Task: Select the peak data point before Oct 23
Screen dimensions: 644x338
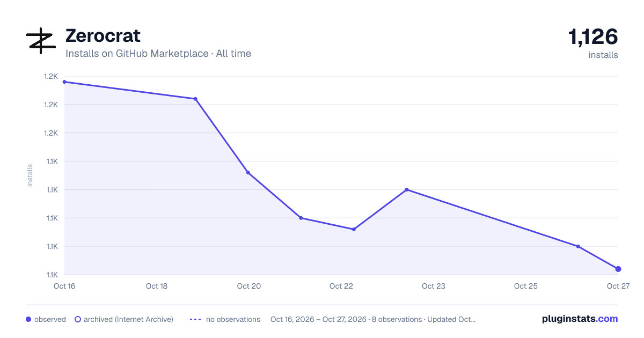Action: coord(407,189)
